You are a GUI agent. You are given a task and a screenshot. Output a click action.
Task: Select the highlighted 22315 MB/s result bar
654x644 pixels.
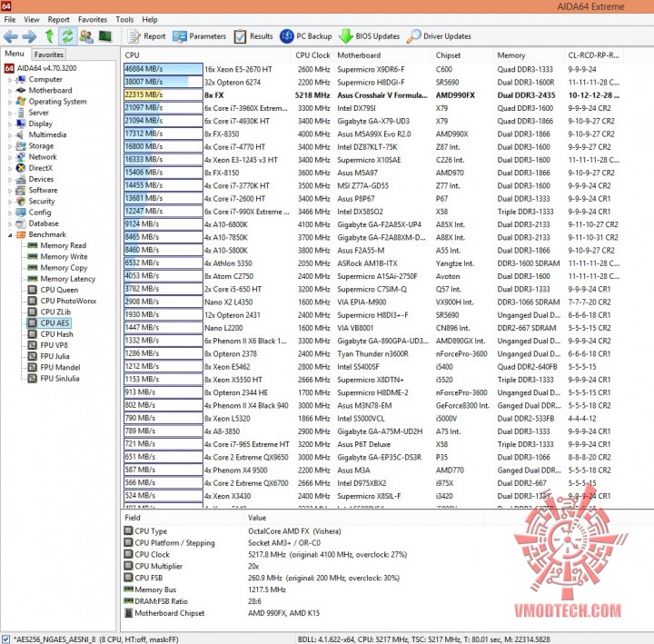pos(163,95)
